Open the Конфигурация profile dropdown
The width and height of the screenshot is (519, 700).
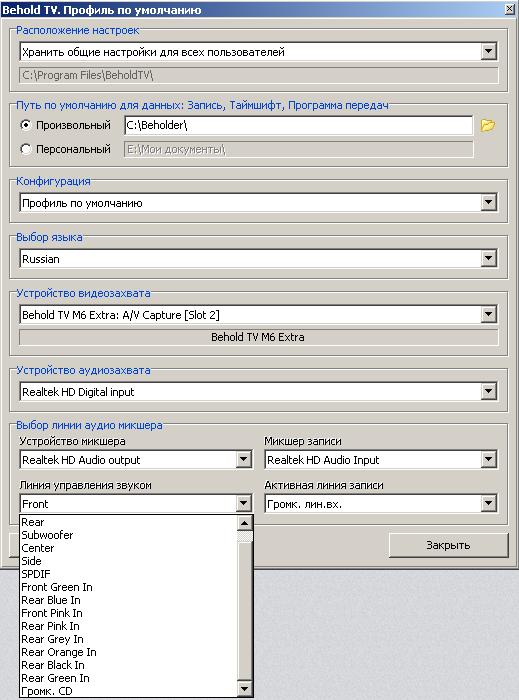pyautogui.click(x=489, y=203)
